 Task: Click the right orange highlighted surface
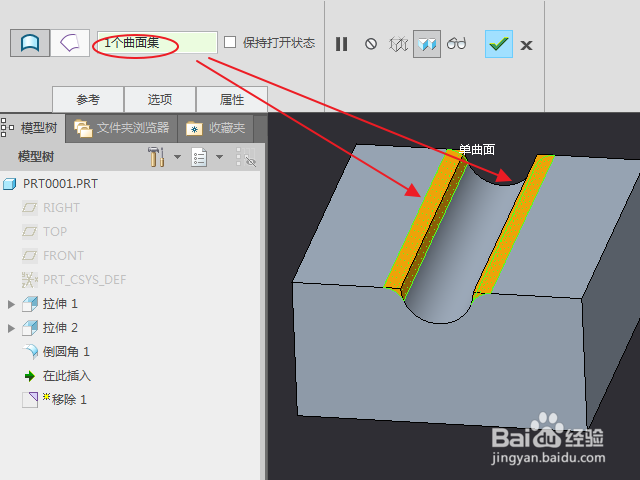coord(513,224)
